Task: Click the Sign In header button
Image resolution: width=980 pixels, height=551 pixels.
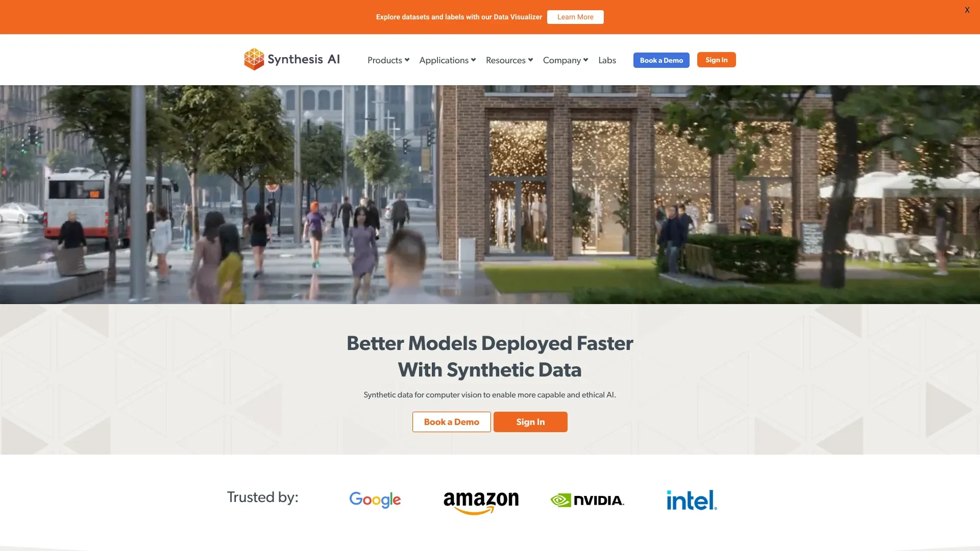Action: point(716,60)
